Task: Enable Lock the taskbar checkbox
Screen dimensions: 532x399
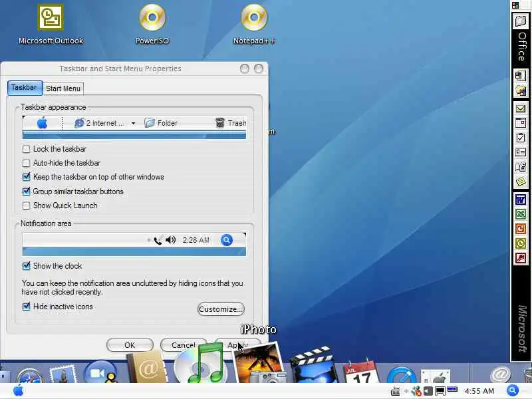Action: click(26, 149)
